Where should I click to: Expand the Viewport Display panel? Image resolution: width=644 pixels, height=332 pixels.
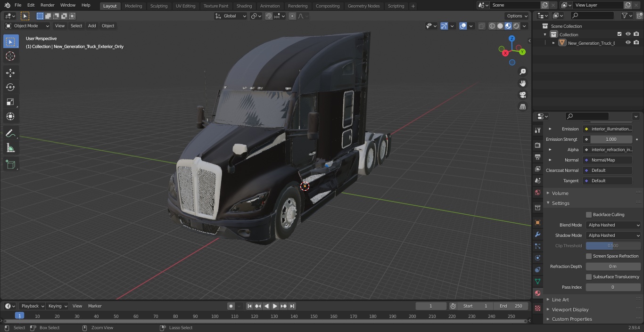click(570, 310)
